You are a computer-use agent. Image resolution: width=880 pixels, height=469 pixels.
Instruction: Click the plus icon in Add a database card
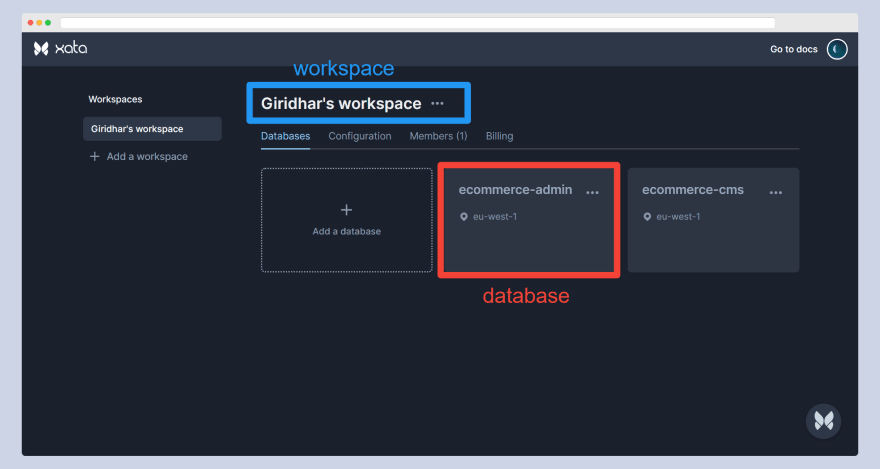(x=346, y=210)
